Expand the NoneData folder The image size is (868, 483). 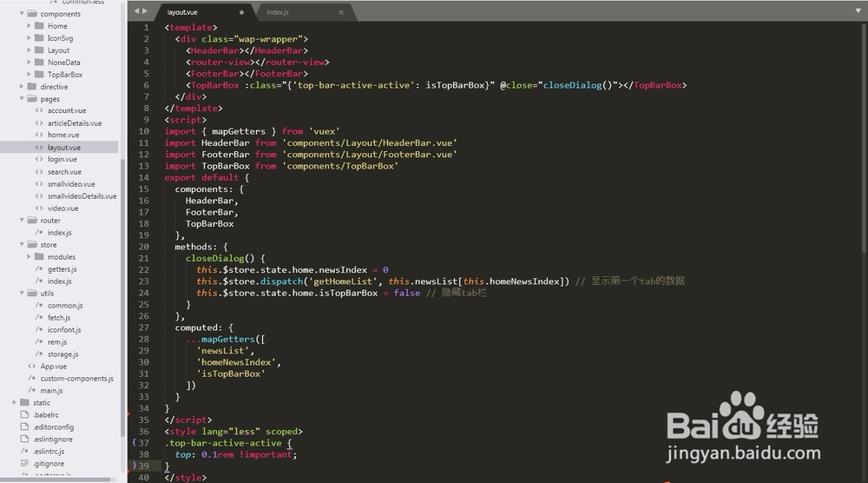tap(29, 62)
